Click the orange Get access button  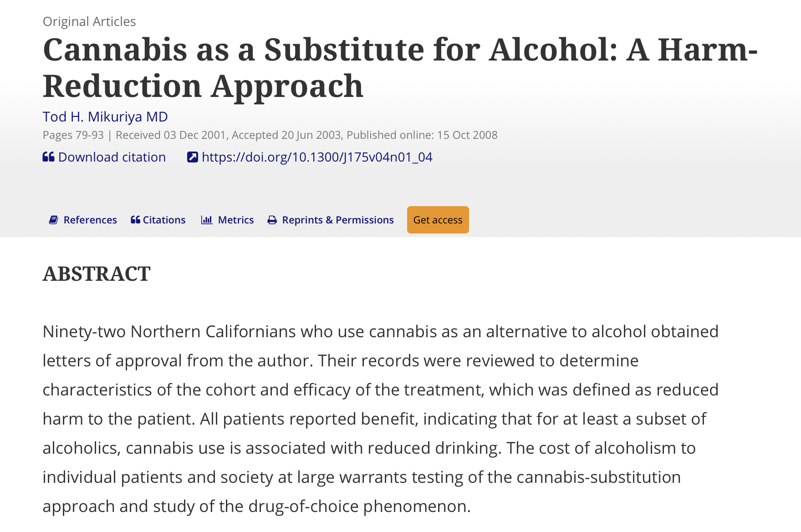[438, 220]
